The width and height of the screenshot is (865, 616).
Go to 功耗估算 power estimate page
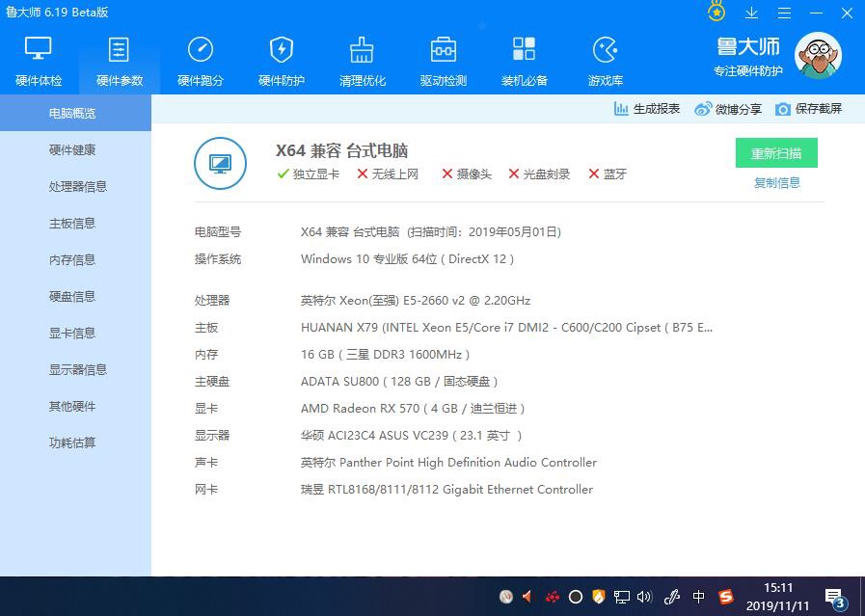pyautogui.click(x=72, y=443)
